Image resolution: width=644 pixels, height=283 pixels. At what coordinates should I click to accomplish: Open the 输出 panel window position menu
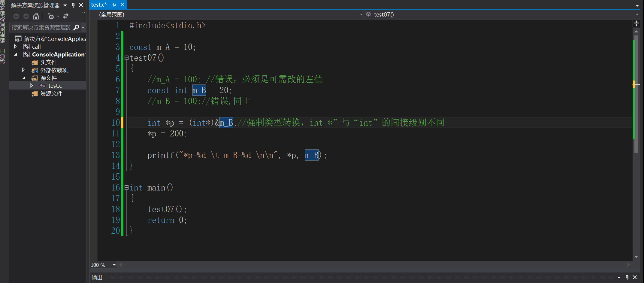tap(619, 278)
